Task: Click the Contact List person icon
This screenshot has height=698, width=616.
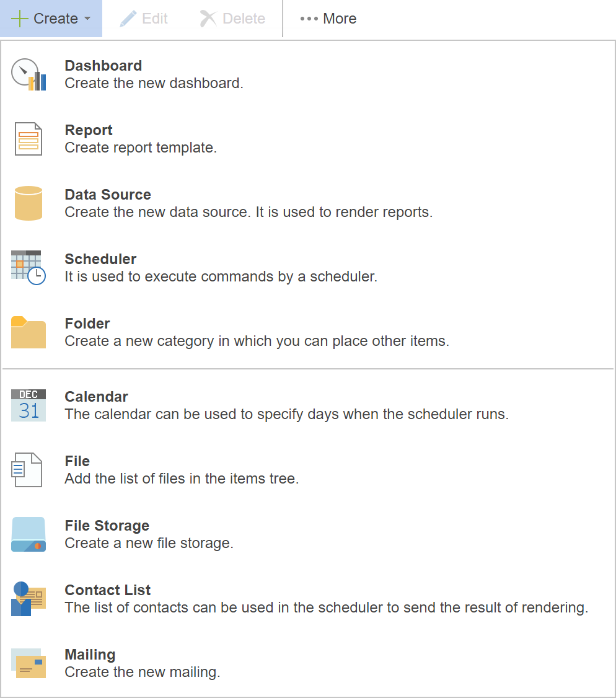Action: [29, 599]
